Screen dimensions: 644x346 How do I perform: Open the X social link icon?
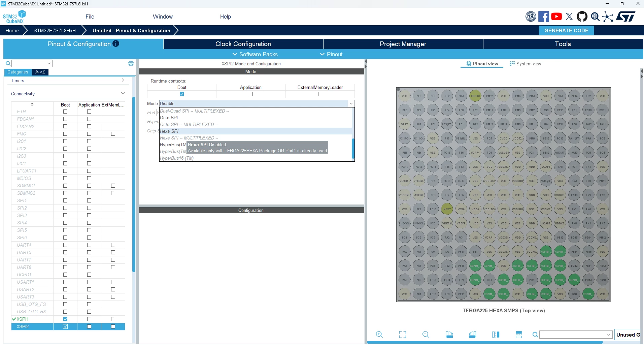pos(569,17)
